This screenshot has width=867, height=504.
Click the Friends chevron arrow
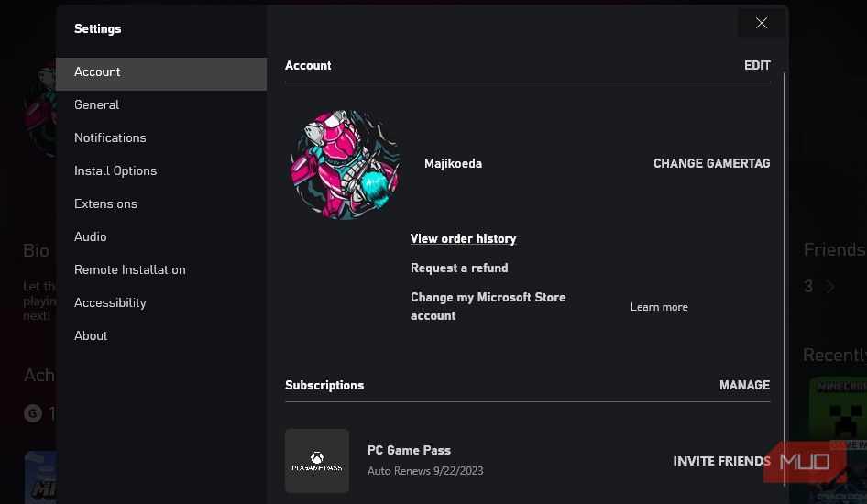(830, 287)
